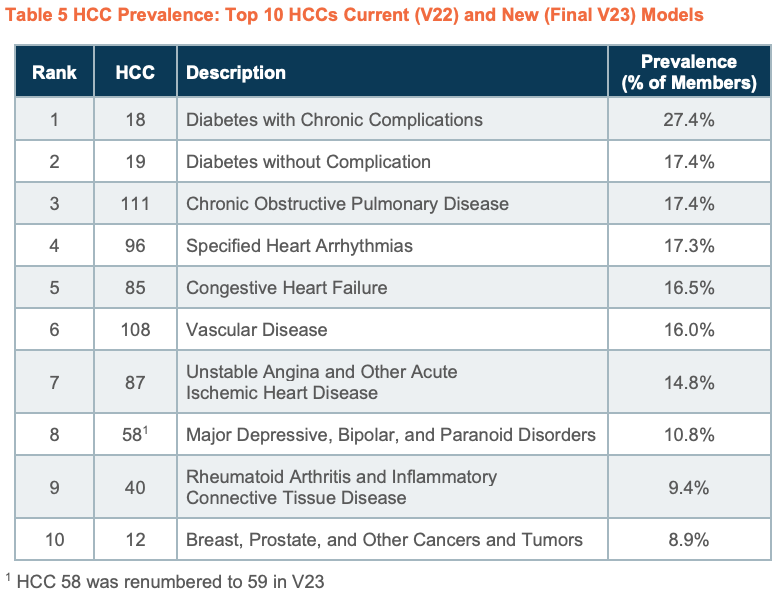Click the Specified Heart Arrhythmias description
Image resolution: width=777 pixels, height=597 pixels.
pos(299,246)
